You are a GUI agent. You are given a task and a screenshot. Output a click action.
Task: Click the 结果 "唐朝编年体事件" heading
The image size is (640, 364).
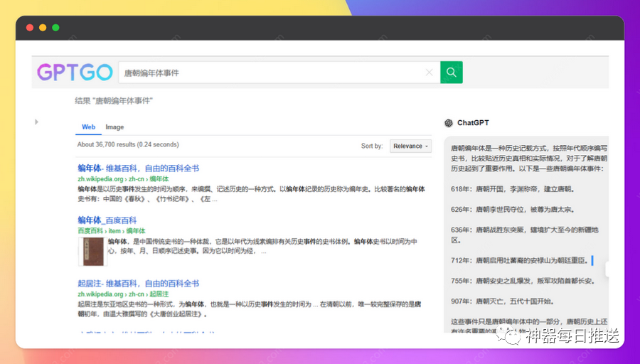114,101
